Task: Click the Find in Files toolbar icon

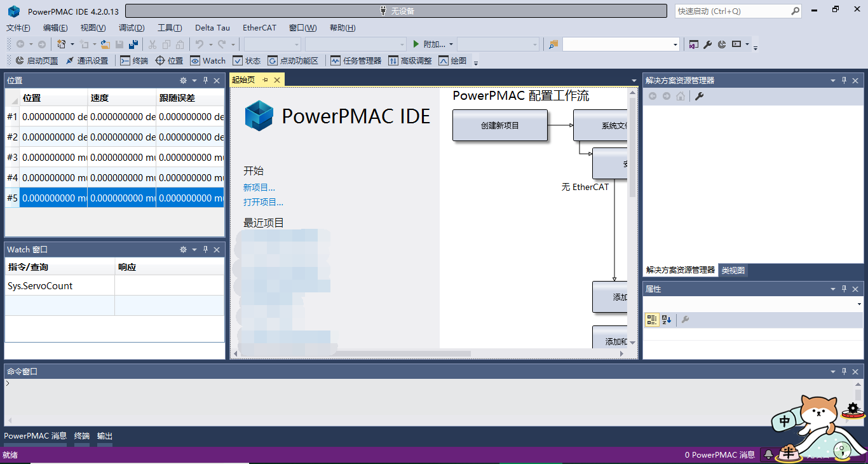Action: pos(553,44)
